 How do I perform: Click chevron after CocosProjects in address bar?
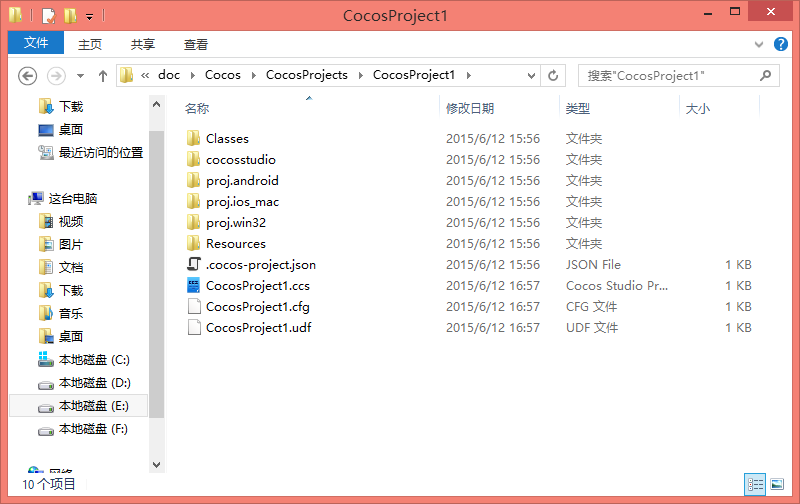coord(361,75)
